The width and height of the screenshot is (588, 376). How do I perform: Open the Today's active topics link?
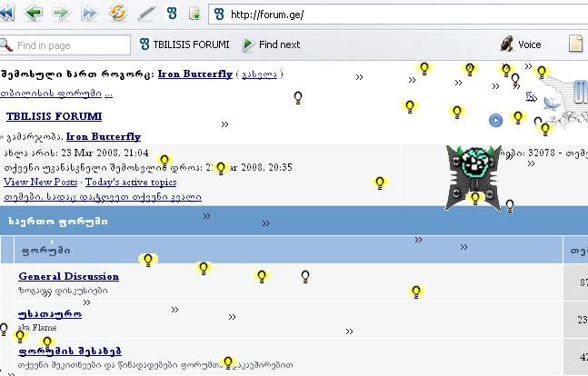131,182
